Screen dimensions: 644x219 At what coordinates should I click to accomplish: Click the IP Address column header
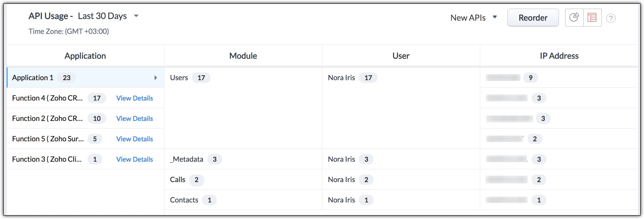point(559,56)
